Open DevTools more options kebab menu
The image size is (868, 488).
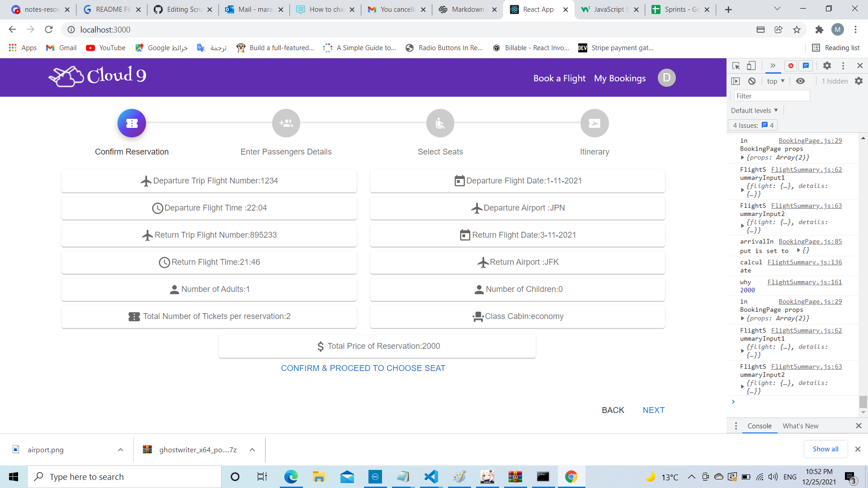click(843, 66)
